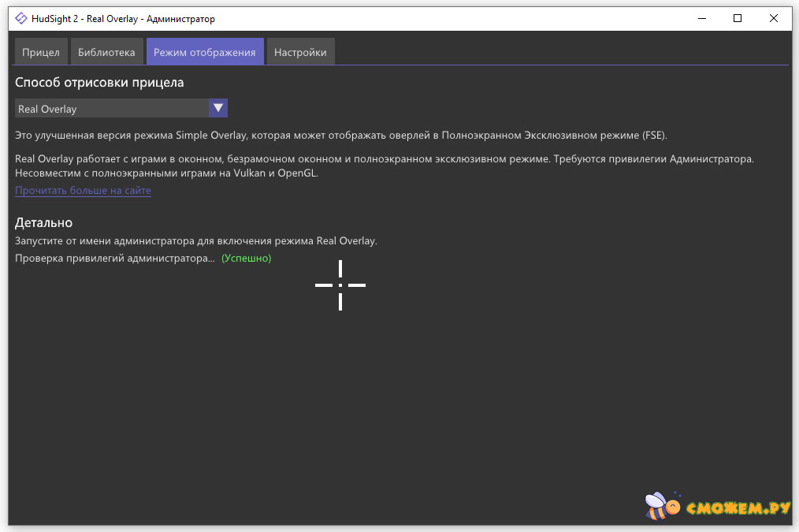The image size is (799, 532).
Task: Minimize the HudSight window
Action: (701, 18)
